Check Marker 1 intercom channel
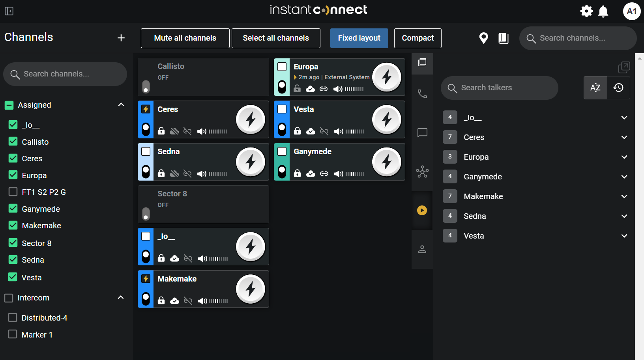This screenshot has height=360, width=644. pos(13,334)
